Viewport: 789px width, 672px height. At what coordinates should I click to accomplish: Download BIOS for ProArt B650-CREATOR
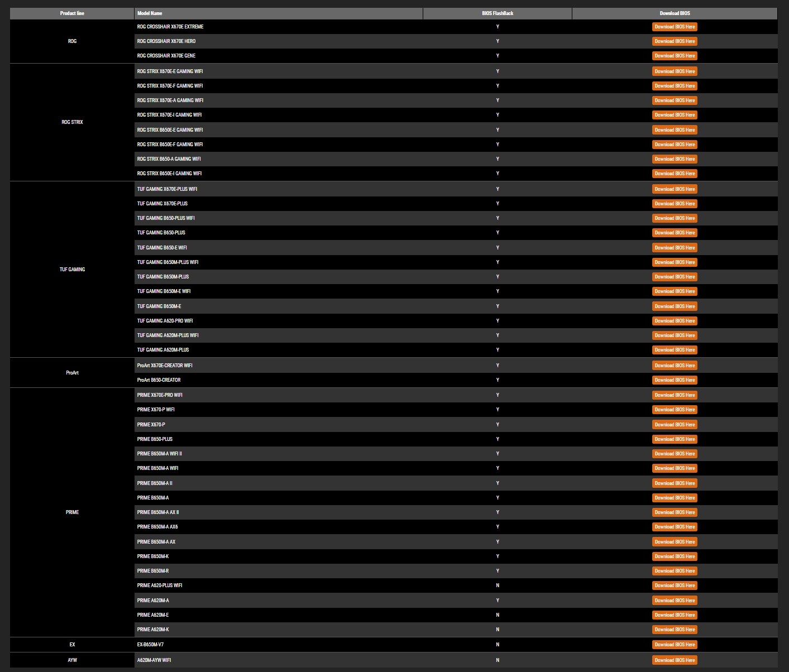[x=675, y=380]
